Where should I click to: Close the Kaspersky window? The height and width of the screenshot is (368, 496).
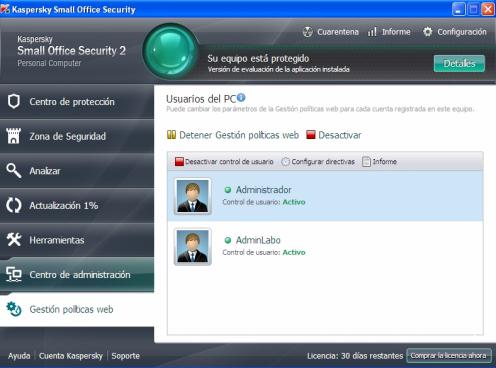(488, 9)
